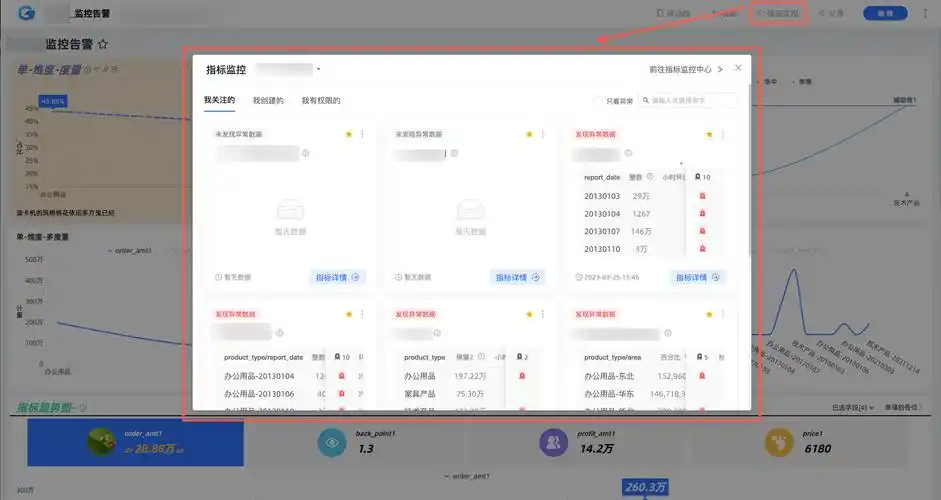Open more-options menu on the product_type/area card

point(723,314)
